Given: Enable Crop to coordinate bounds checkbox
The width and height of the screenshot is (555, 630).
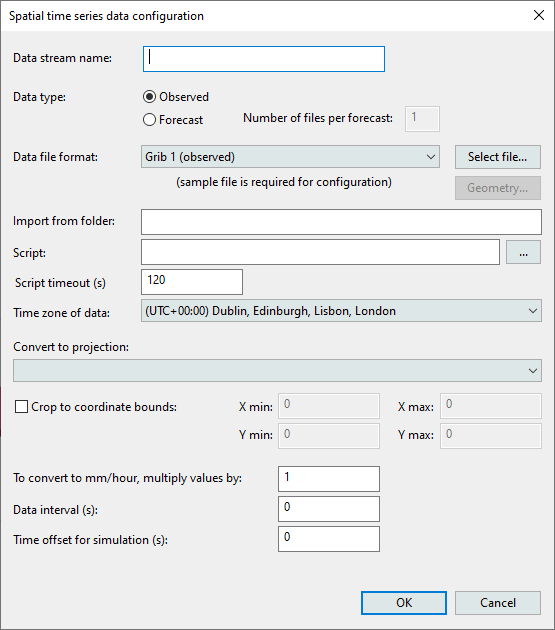Looking at the screenshot, I should pyautogui.click(x=21, y=407).
